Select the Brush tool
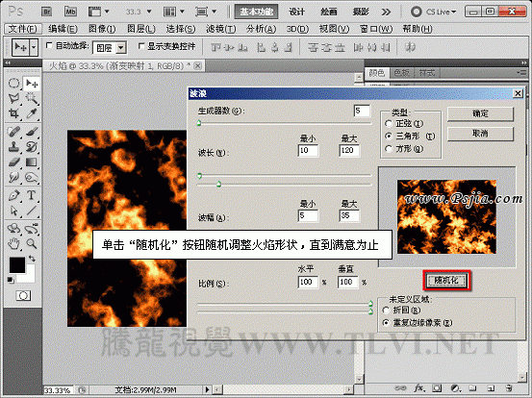Screen dimensions: 532x398 (x=32, y=132)
